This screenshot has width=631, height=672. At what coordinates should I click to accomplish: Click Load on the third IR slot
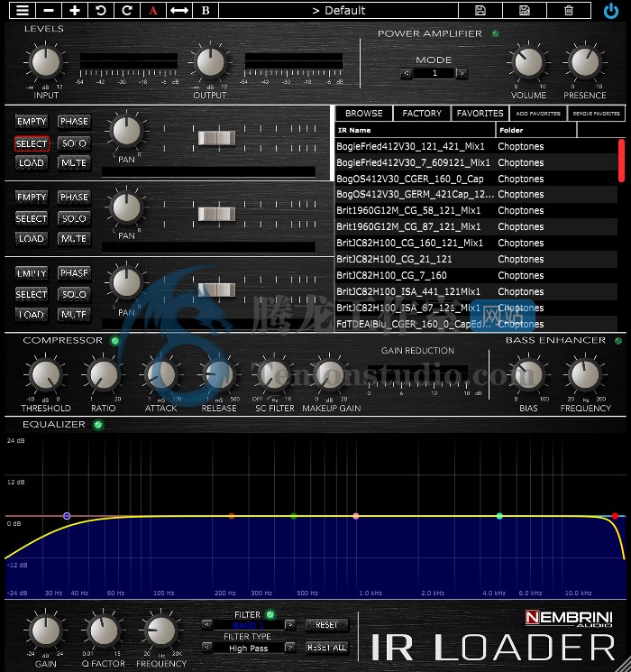click(32, 315)
